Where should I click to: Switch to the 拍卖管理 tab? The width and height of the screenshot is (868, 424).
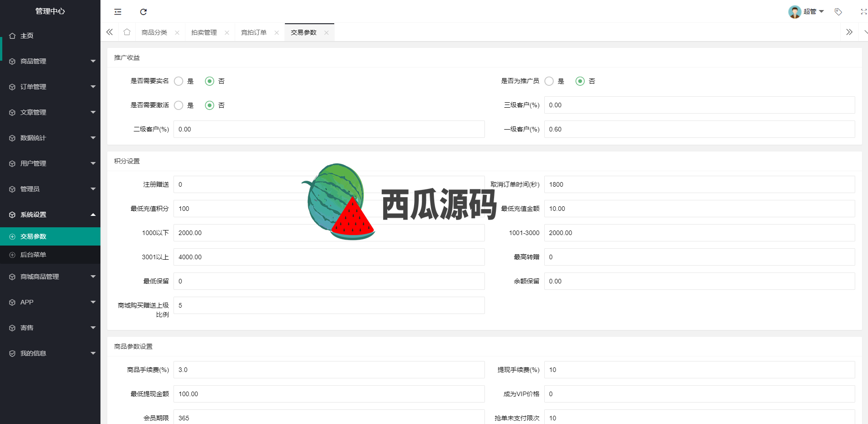coord(204,32)
